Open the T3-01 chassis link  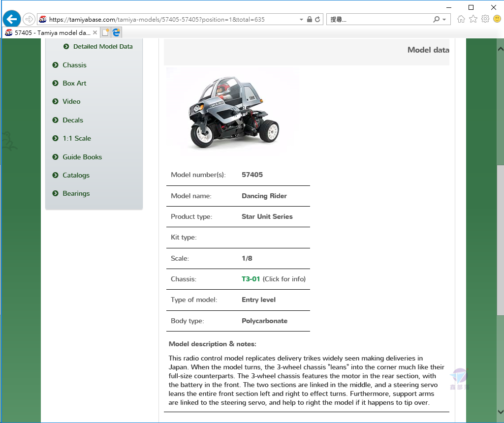coord(251,279)
